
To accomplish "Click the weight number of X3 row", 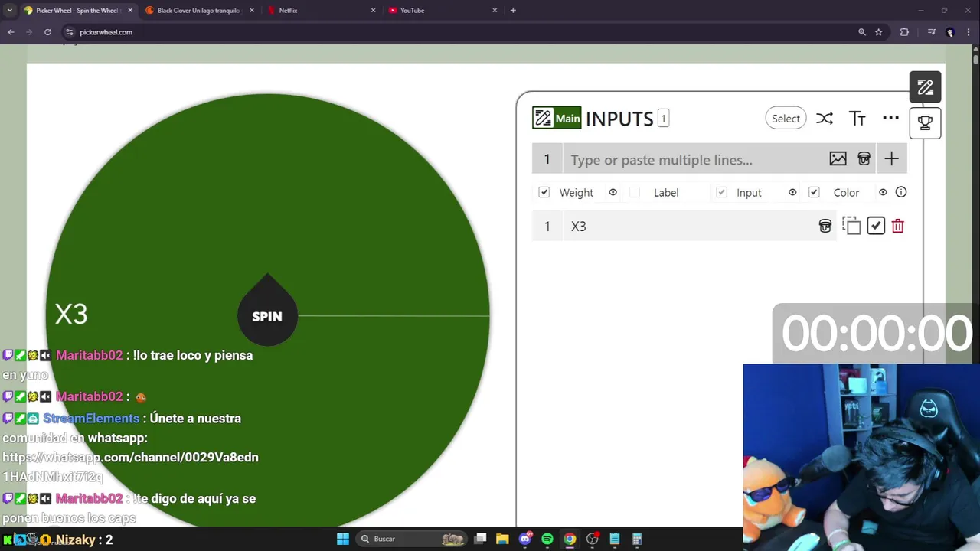I will (547, 226).
